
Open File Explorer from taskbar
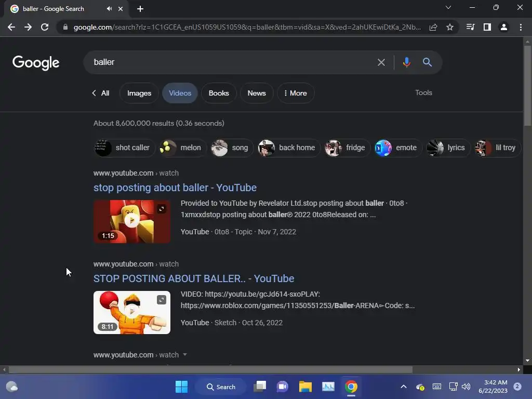305,387
